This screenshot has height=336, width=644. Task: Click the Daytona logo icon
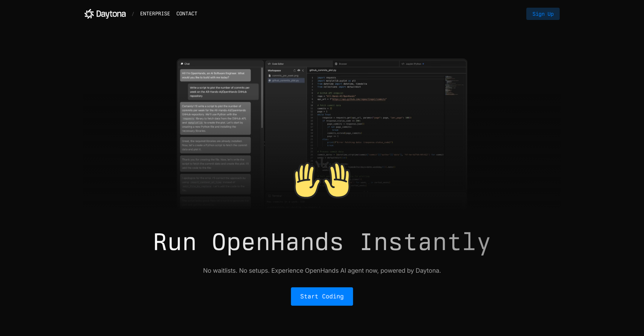point(89,14)
